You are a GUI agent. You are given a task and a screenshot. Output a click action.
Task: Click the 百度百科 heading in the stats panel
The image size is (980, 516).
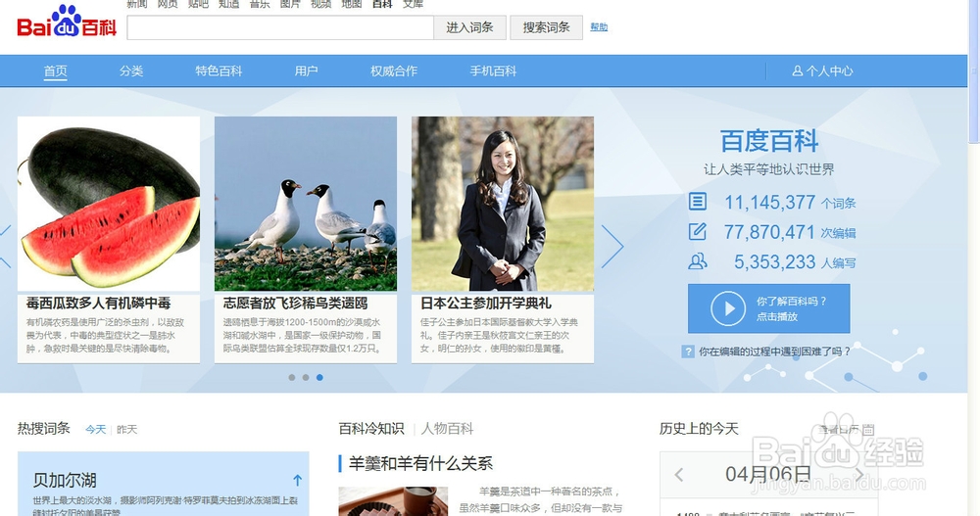coord(769,141)
